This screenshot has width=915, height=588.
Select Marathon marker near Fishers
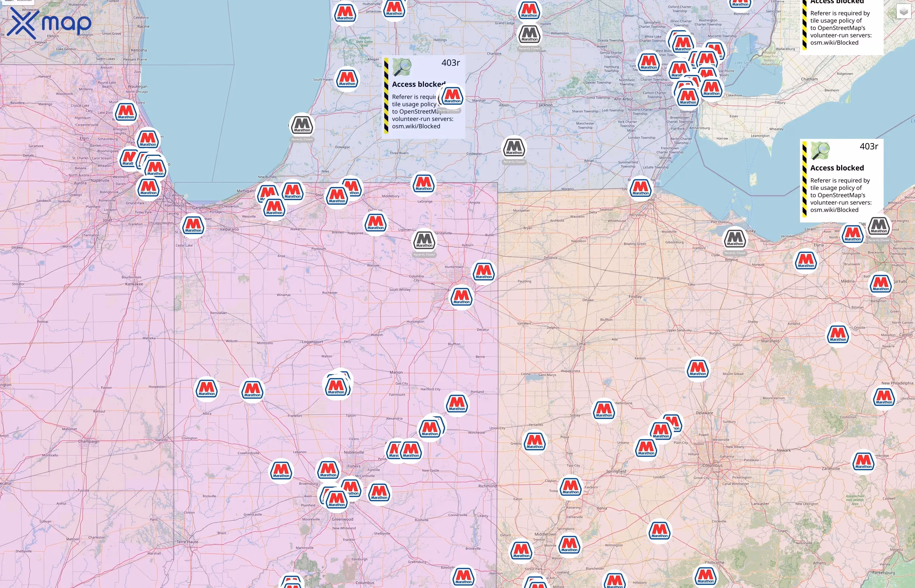(x=328, y=470)
